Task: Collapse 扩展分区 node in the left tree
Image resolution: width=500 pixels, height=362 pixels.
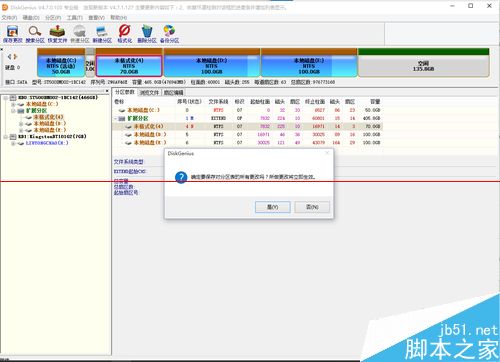Action: click(x=13, y=111)
